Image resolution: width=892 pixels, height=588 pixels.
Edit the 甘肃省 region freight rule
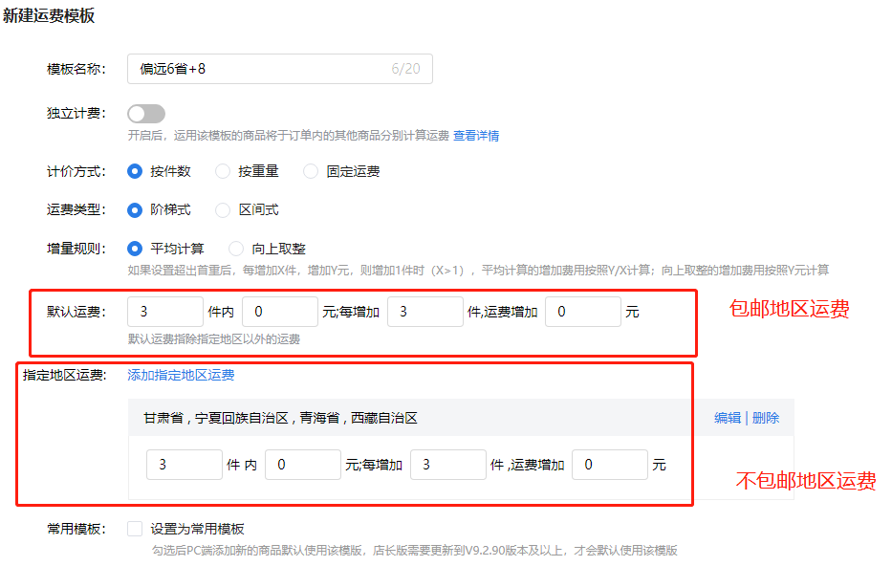coord(727,418)
